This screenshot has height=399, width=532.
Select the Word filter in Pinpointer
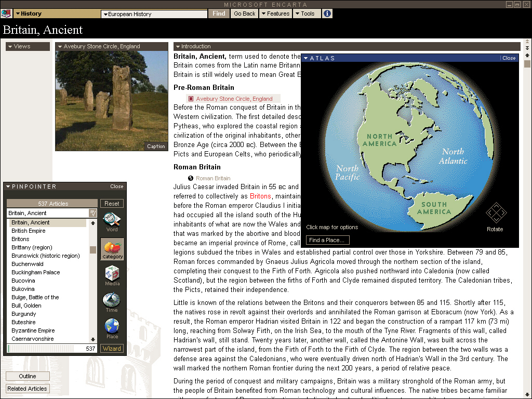coord(112,222)
